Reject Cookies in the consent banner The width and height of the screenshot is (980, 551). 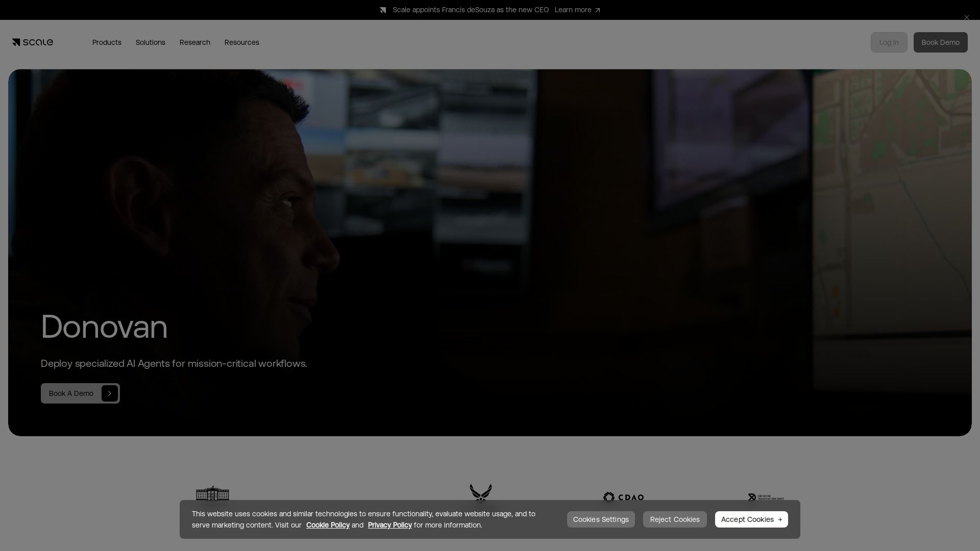coord(675,519)
